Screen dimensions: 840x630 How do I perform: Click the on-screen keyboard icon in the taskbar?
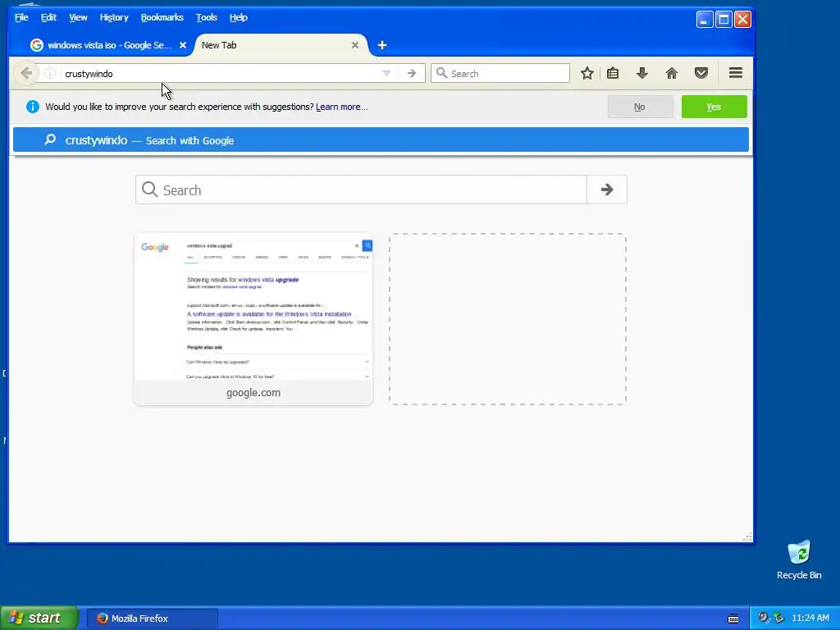(x=733, y=619)
